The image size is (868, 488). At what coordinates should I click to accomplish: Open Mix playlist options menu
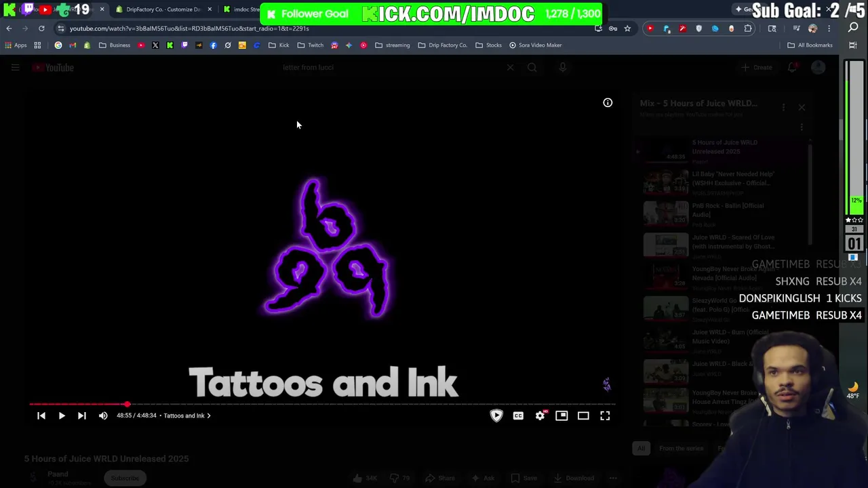click(x=783, y=107)
